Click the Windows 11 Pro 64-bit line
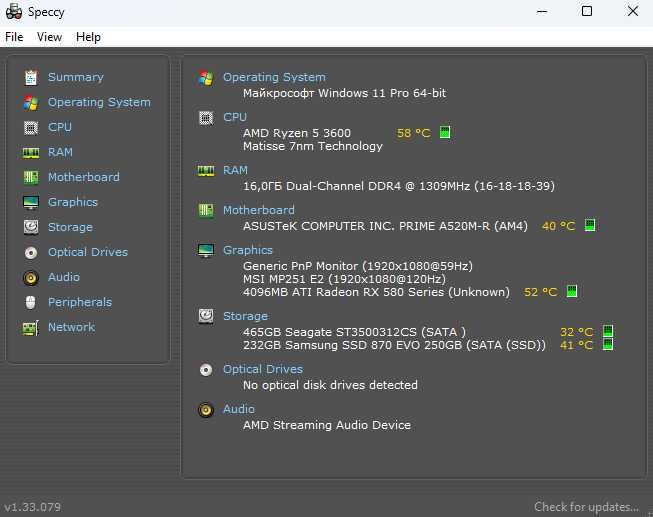Screen dimensions: 653x517 tap(344, 93)
